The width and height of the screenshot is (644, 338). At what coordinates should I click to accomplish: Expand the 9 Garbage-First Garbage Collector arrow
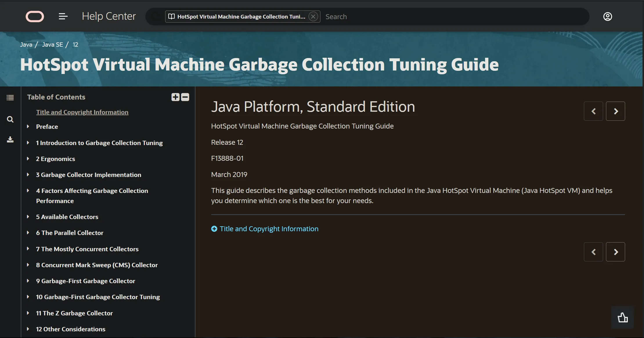pyautogui.click(x=28, y=281)
